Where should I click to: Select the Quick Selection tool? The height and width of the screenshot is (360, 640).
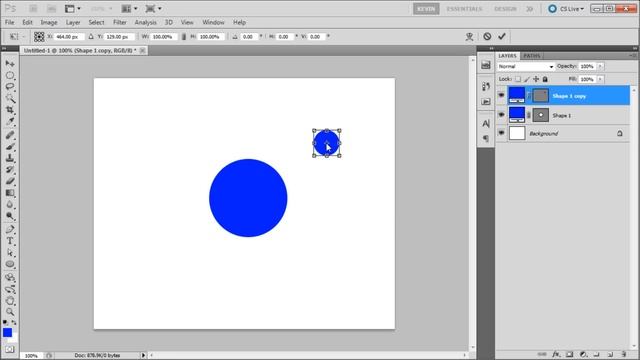tap(10, 98)
